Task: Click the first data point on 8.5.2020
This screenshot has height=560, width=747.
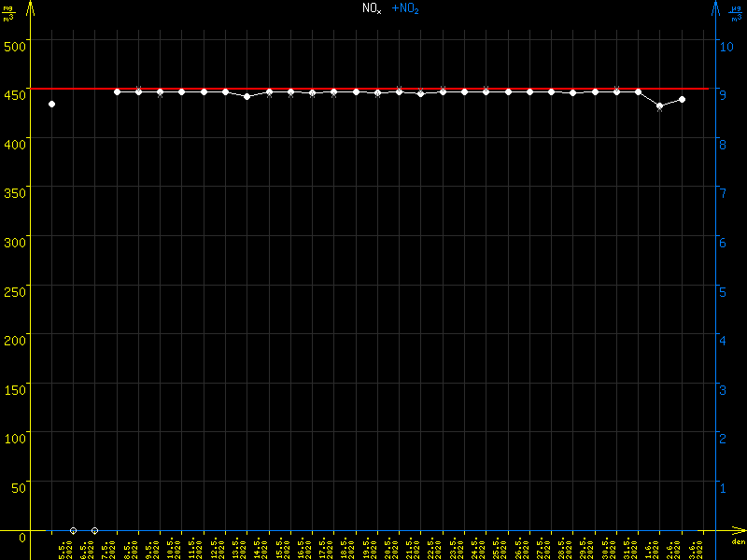Action: [117, 91]
